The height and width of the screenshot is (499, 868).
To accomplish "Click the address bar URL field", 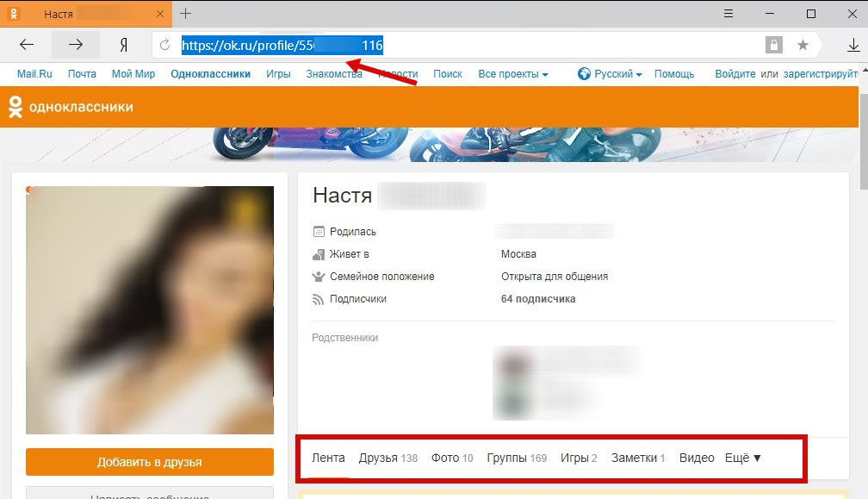I will (x=517, y=46).
